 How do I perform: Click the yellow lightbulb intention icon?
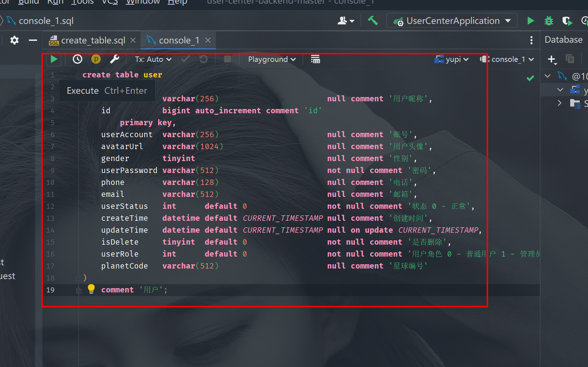pyautogui.click(x=91, y=288)
